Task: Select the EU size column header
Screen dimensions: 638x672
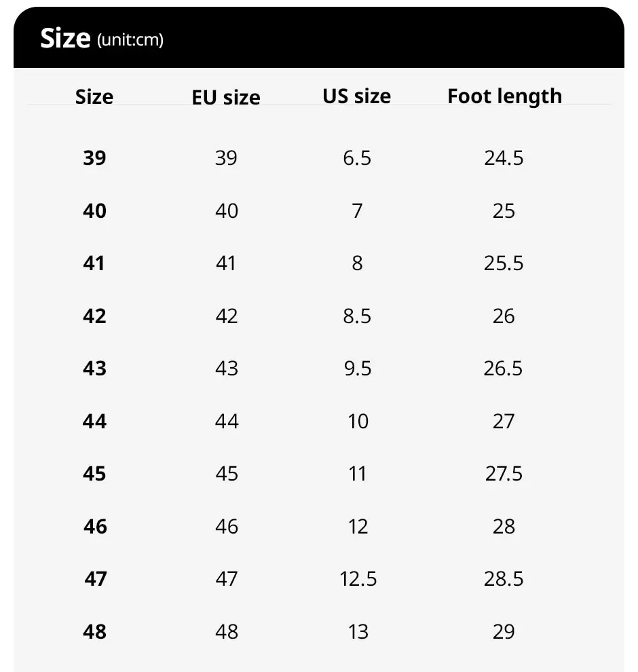Action: click(x=226, y=97)
